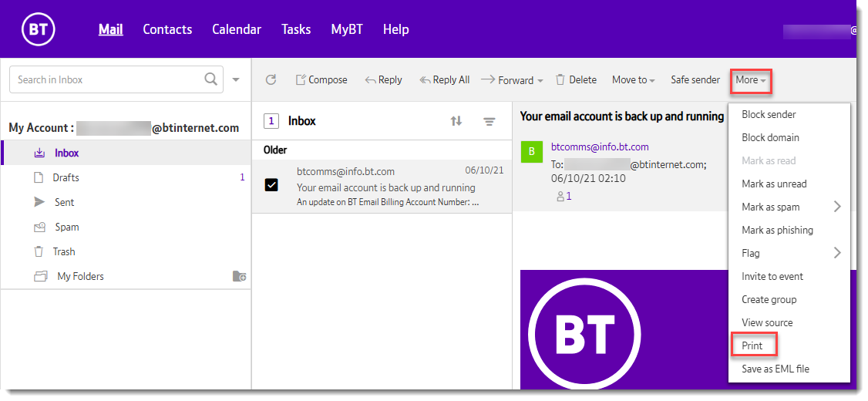Screen dimensions: 868x401
Task: Uncheck the btcomms email checkbox
Action: click(271, 185)
